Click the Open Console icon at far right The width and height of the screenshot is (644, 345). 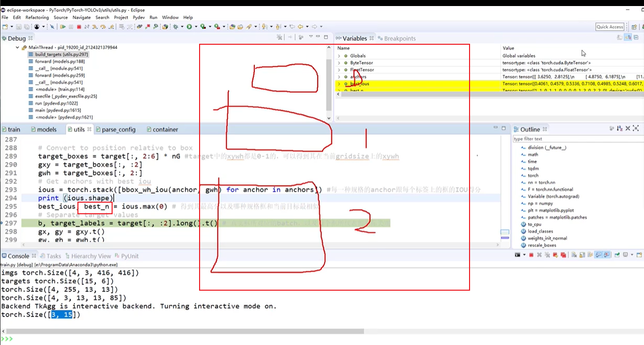click(x=639, y=255)
